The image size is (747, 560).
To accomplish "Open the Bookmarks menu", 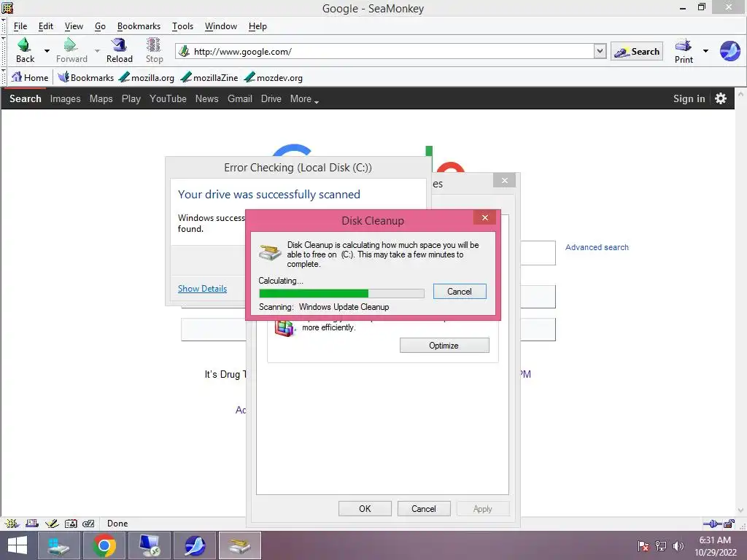I will coord(139,26).
